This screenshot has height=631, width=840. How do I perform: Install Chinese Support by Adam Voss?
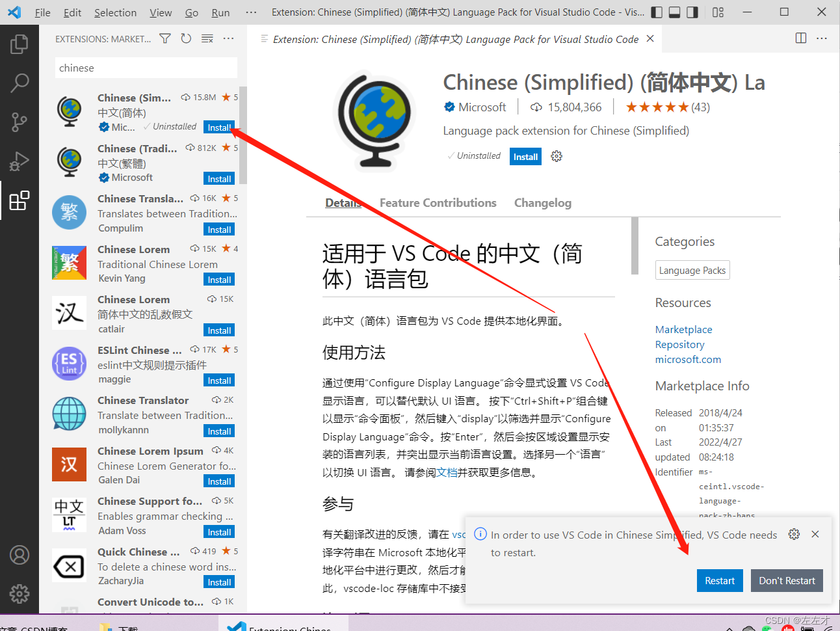tap(219, 532)
